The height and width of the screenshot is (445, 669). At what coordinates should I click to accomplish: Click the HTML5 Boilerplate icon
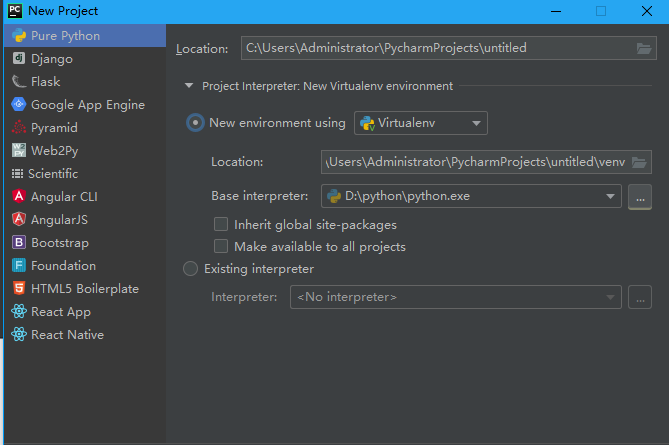[x=19, y=289]
